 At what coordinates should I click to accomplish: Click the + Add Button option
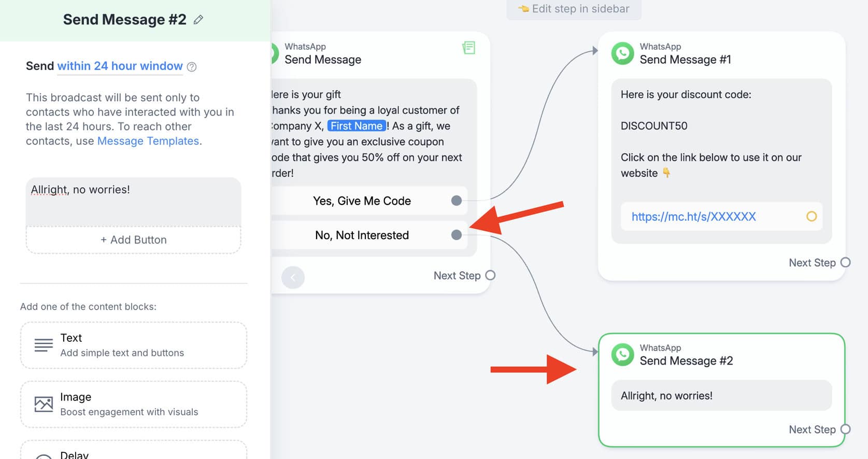[x=133, y=240]
